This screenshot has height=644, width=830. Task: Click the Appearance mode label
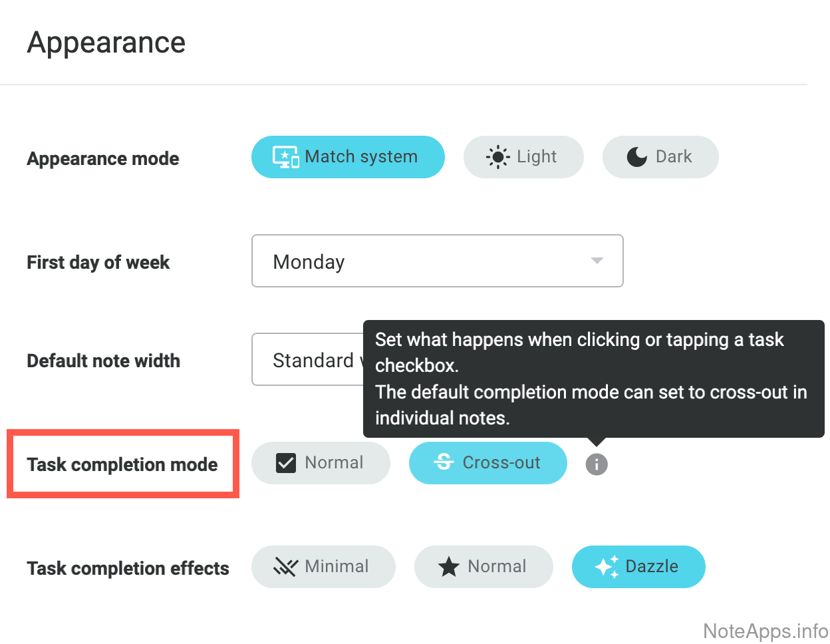[x=103, y=158]
